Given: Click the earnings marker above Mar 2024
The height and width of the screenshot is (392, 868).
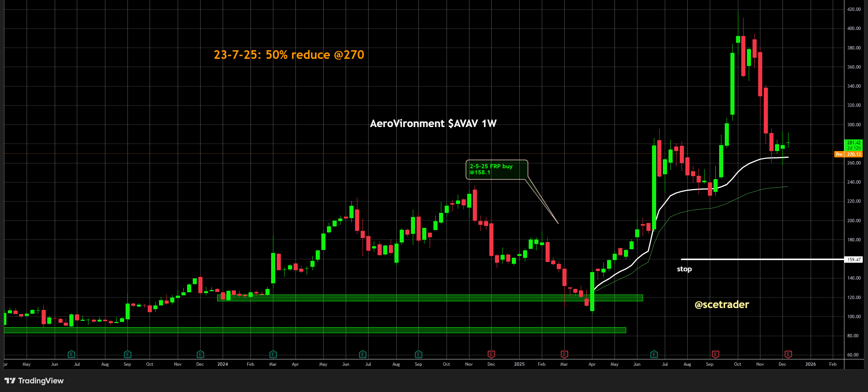Looking at the screenshot, I should point(273,354).
